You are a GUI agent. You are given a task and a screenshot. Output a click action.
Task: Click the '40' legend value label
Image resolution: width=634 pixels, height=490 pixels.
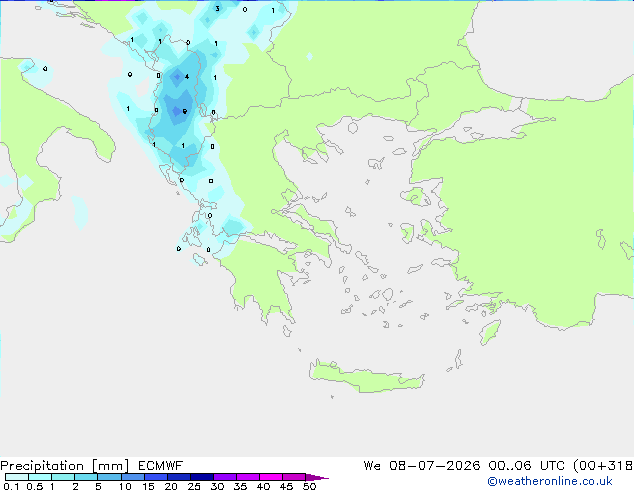pyautogui.click(x=263, y=486)
